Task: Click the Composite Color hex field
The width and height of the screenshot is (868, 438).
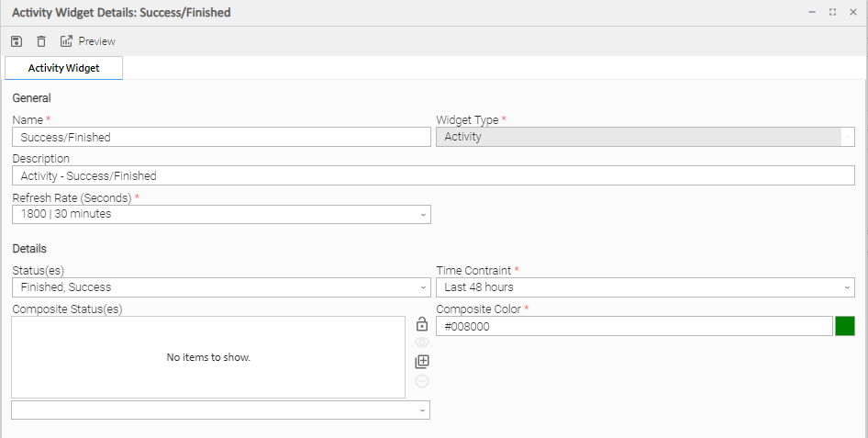Action: [633, 326]
